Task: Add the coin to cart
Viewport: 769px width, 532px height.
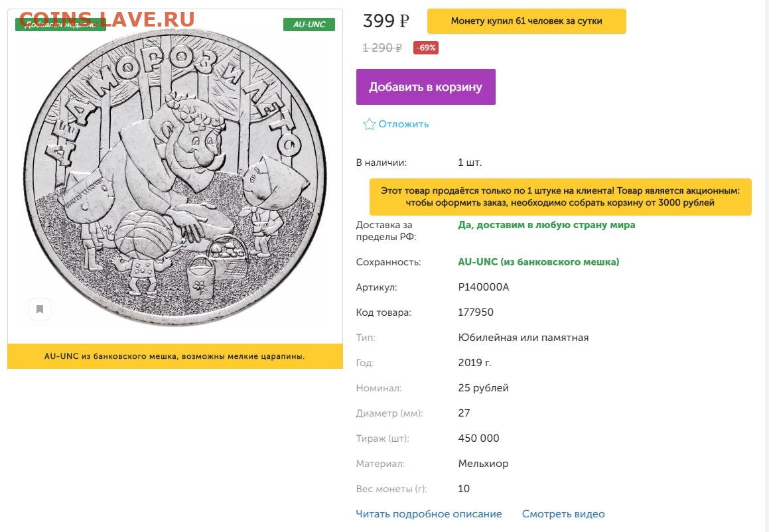Action: click(x=425, y=87)
